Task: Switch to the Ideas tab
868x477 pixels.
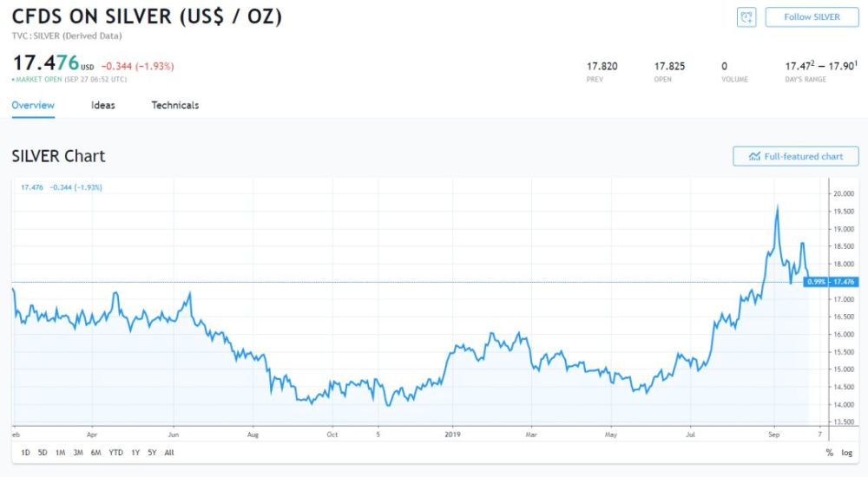Action: pyautogui.click(x=103, y=106)
